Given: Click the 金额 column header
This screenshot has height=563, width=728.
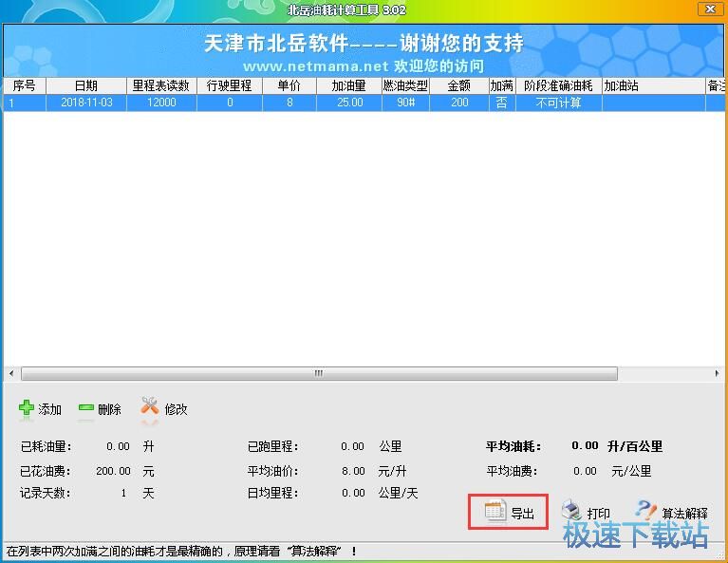Looking at the screenshot, I should point(459,85).
